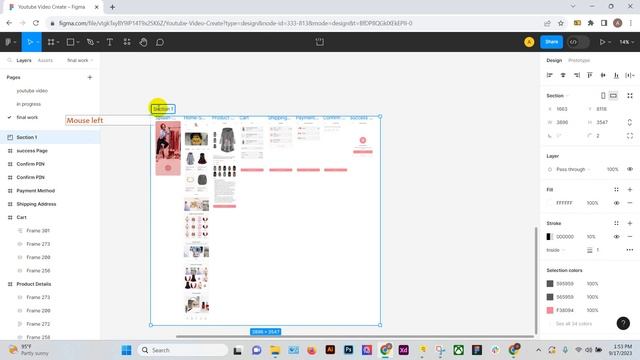Select the Frame tool
The height and width of the screenshot is (360, 640).
pos(51,42)
